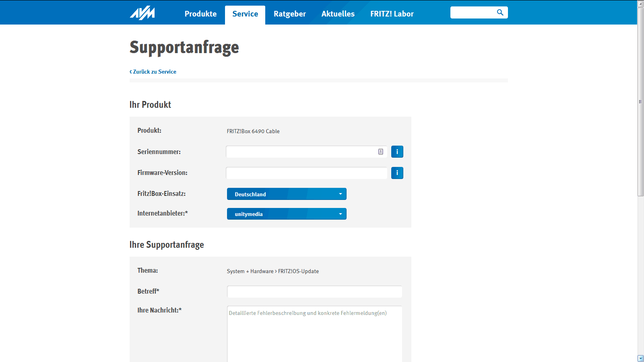Expand the Internetanbieter unitymedia dropdown

(x=287, y=214)
